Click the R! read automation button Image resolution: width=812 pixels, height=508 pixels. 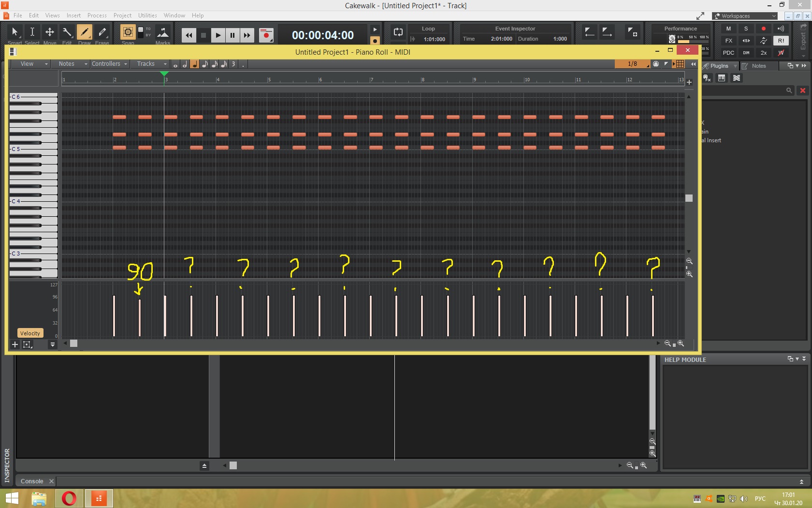(781, 41)
